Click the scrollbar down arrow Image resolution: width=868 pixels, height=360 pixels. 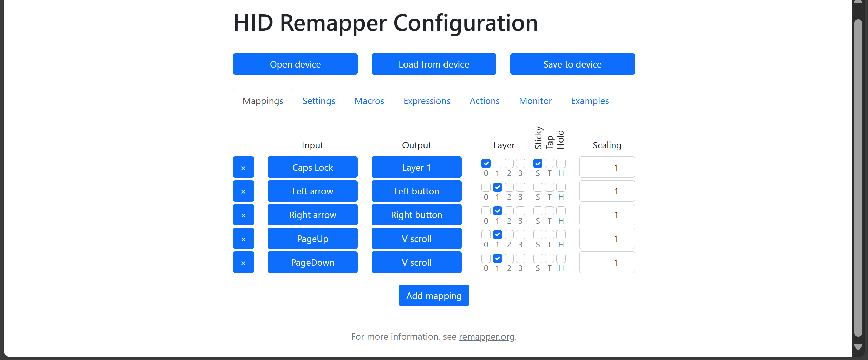click(858, 347)
